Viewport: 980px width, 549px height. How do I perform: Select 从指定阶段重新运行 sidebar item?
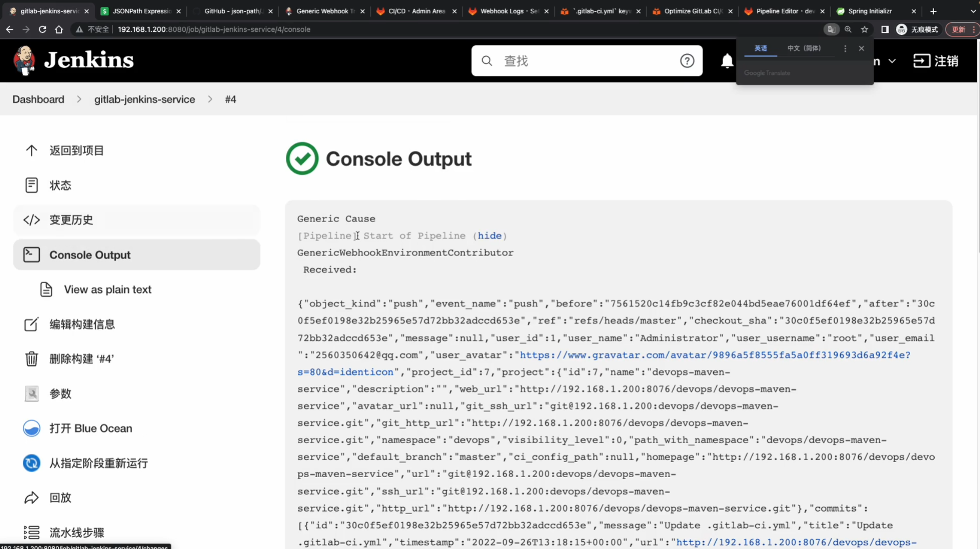137,463
